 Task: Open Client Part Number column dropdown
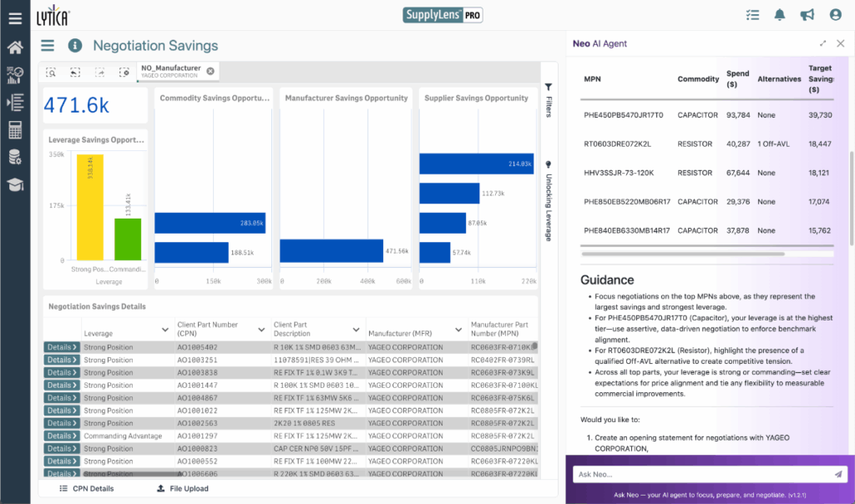261,330
